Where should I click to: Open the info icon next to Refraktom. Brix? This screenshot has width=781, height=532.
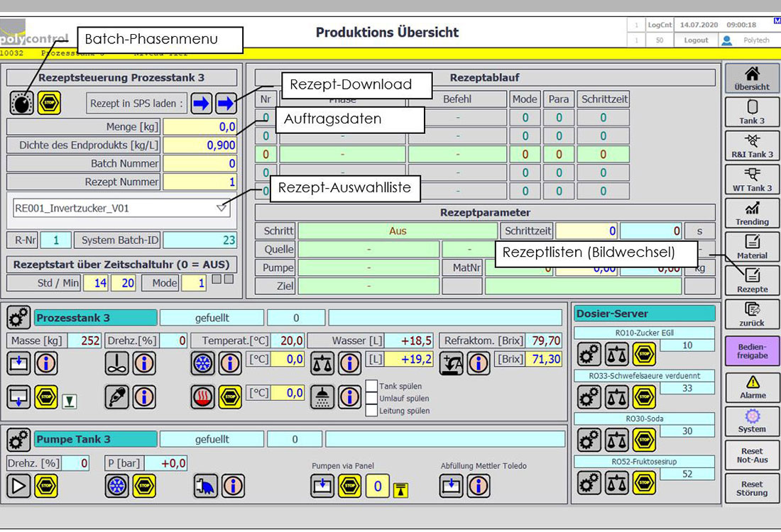tap(479, 363)
